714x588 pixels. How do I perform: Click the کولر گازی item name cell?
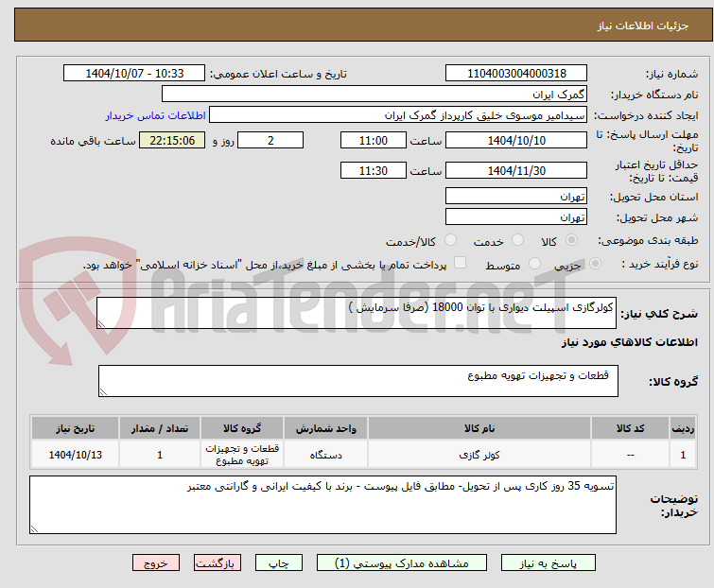[x=479, y=454]
